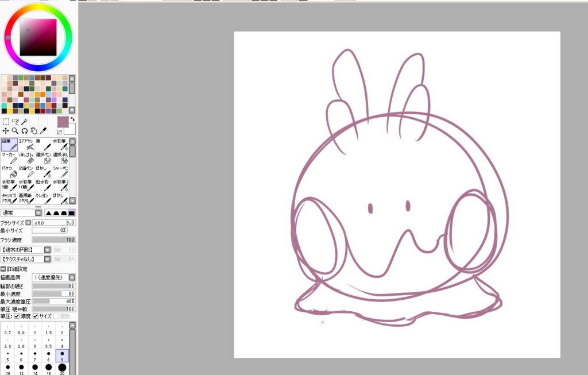Screen dimensions: 588x375
Task: Select the sharpest peaked brush edge shape
Action: [x=48, y=213]
